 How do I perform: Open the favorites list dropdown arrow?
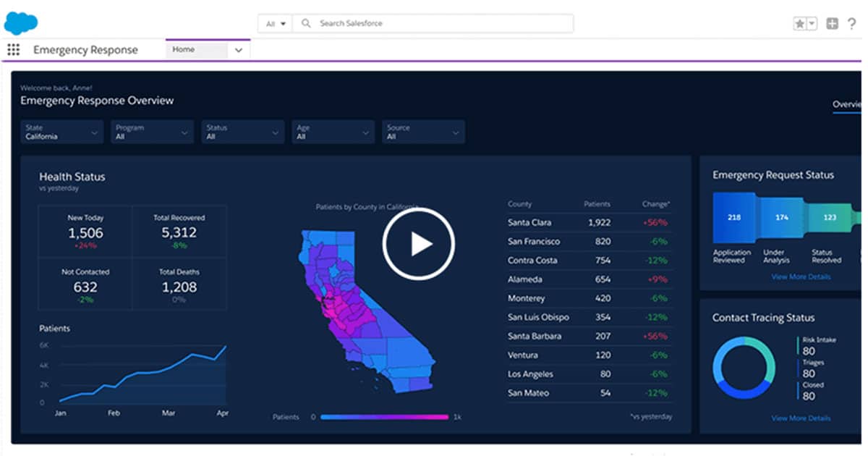[x=812, y=24]
